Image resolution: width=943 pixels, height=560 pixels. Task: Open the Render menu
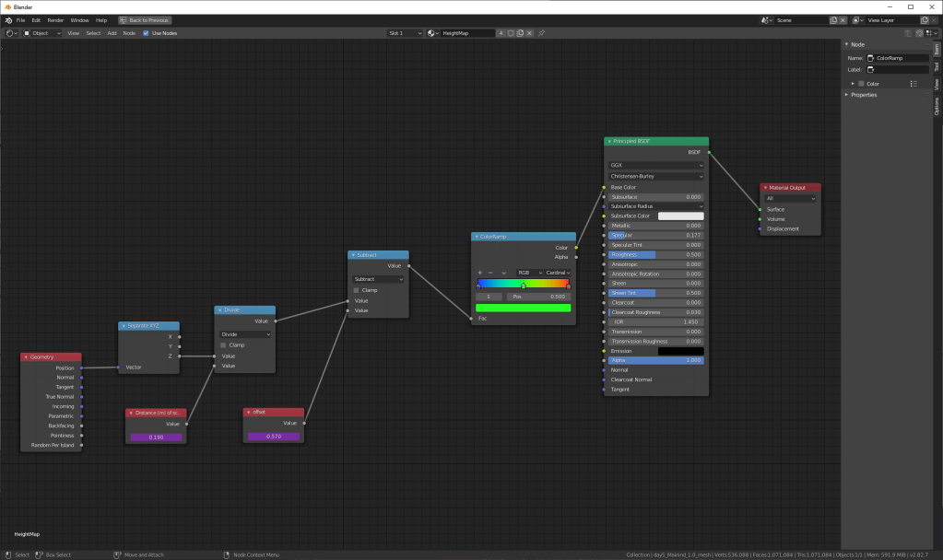pyautogui.click(x=55, y=19)
